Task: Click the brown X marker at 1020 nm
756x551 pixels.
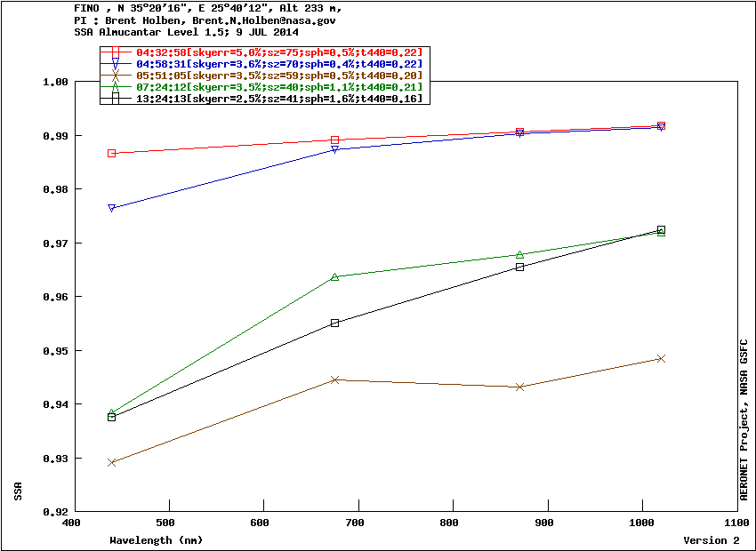Action: pos(661,358)
